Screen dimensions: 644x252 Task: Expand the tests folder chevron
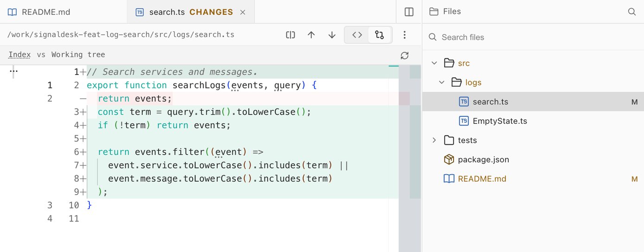pyautogui.click(x=434, y=140)
